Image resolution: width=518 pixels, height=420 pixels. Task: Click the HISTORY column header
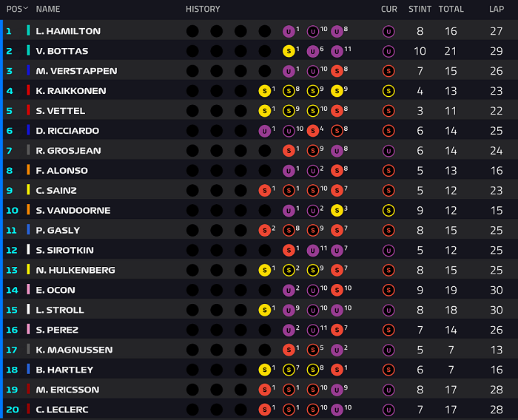click(203, 9)
